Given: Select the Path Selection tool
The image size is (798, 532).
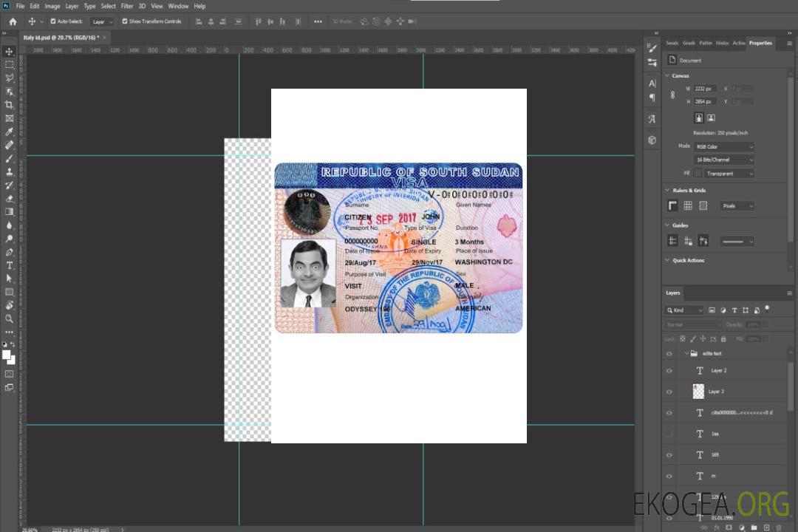Looking at the screenshot, I should coord(9,279).
